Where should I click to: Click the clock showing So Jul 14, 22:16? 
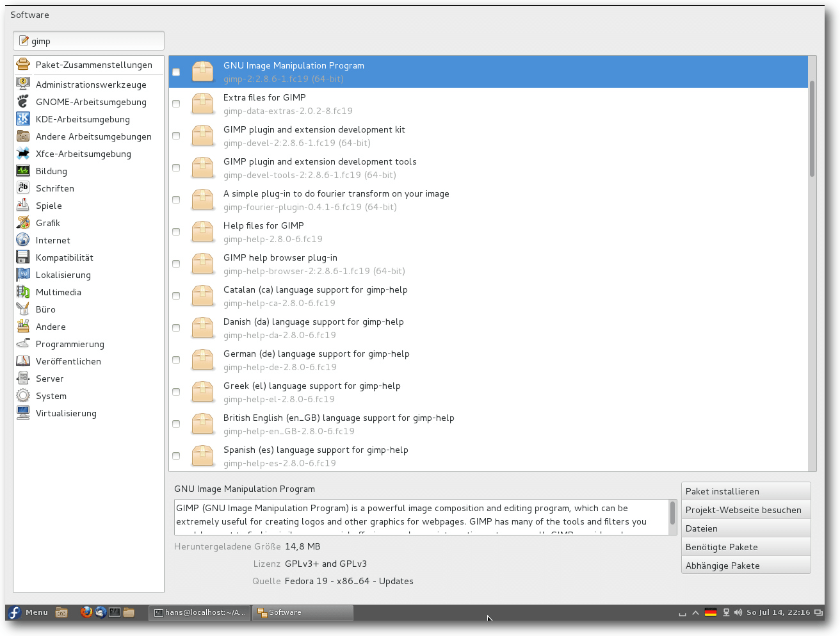(x=778, y=612)
